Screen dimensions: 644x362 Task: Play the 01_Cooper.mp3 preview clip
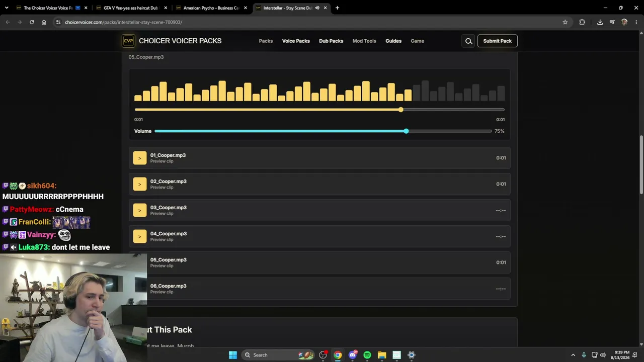pyautogui.click(x=139, y=158)
